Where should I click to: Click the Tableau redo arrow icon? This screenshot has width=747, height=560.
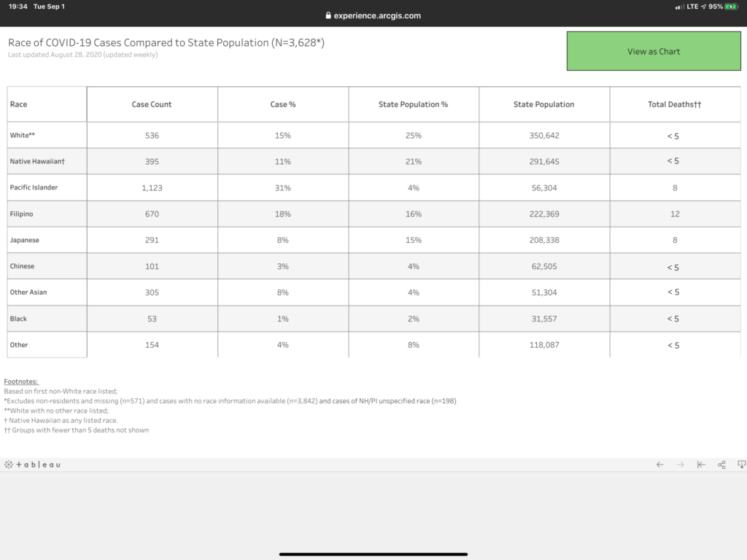681,464
